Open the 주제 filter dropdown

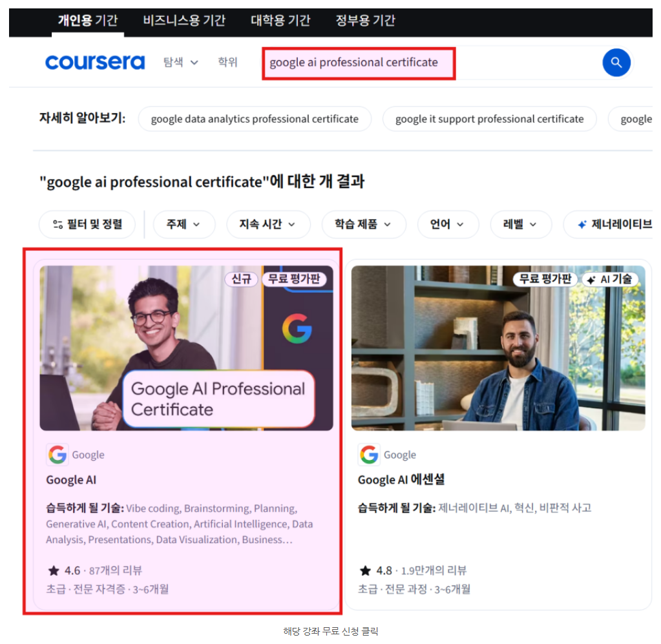(x=184, y=224)
